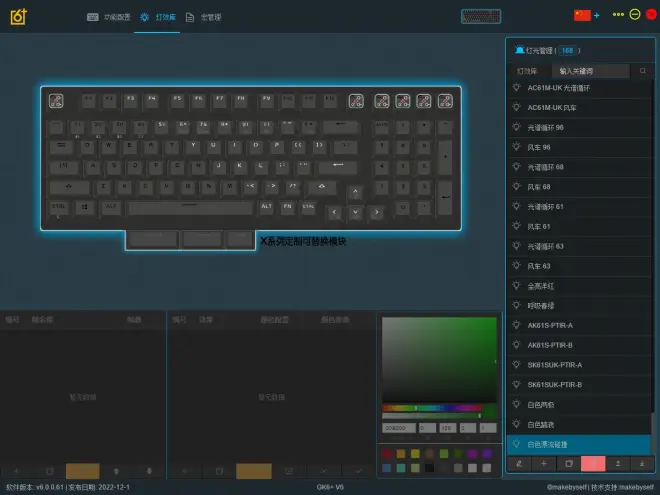
Task: Switch to the 功能配置 tab
Action: (x=109, y=17)
